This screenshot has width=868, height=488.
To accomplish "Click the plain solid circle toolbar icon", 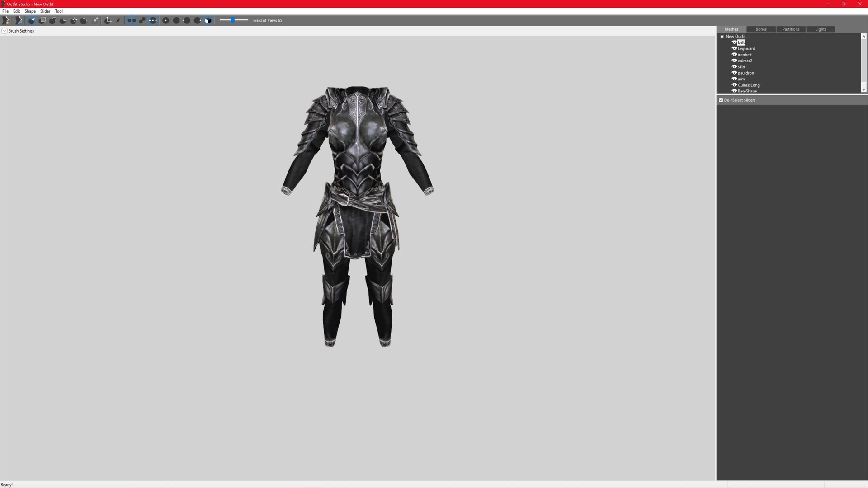I will click(176, 20).
